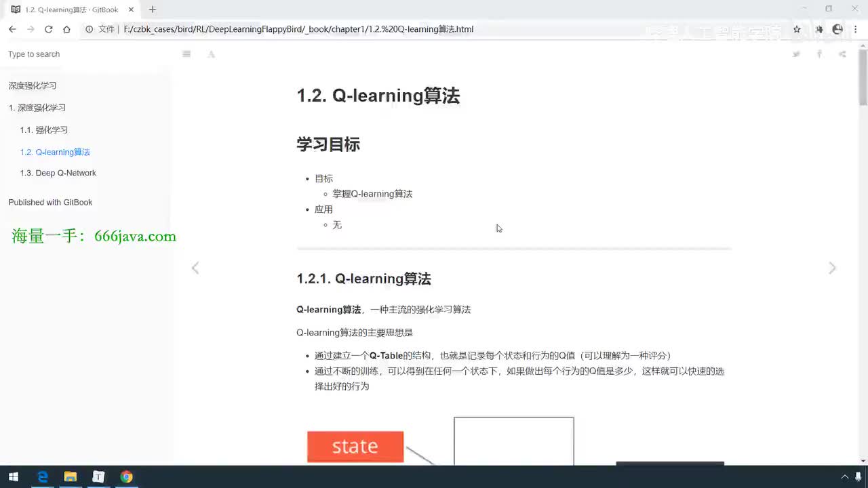Open the Chrome three-dot menu
The height and width of the screenshot is (488, 868).
coord(856,29)
